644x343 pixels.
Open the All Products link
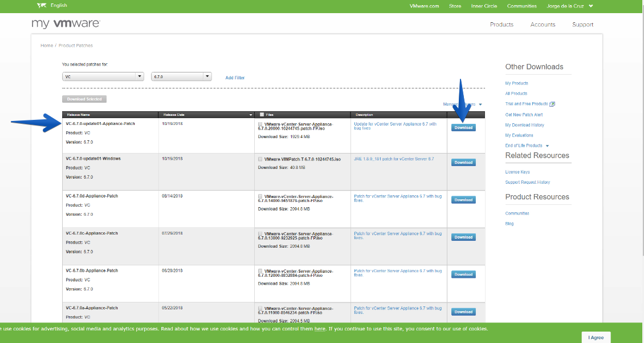(516, 94)
